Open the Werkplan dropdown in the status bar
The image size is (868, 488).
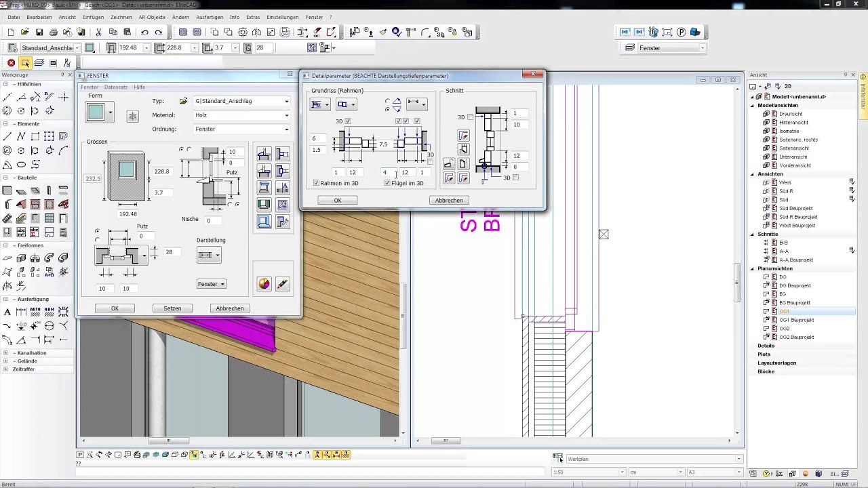654,459
